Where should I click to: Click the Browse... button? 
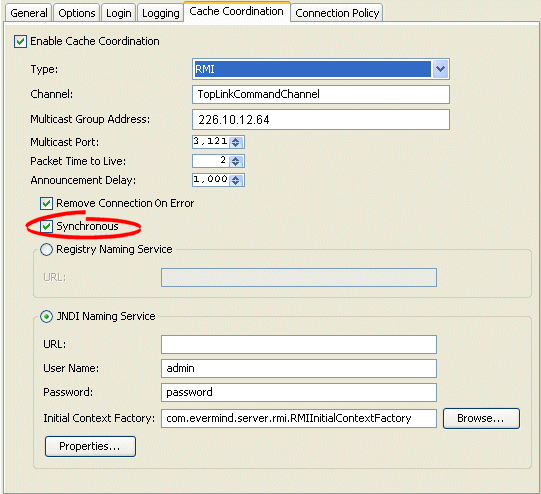(x=481, y=418)
